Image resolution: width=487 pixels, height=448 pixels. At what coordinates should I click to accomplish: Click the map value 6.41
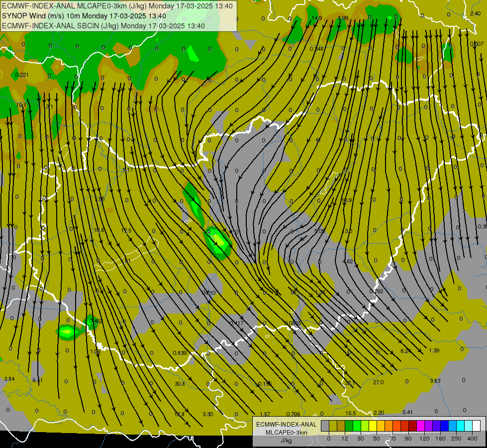38,380
